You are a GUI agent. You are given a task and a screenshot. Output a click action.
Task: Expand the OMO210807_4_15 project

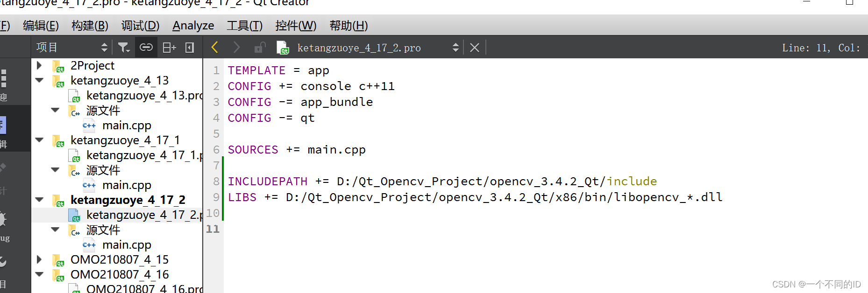[39, 259]
